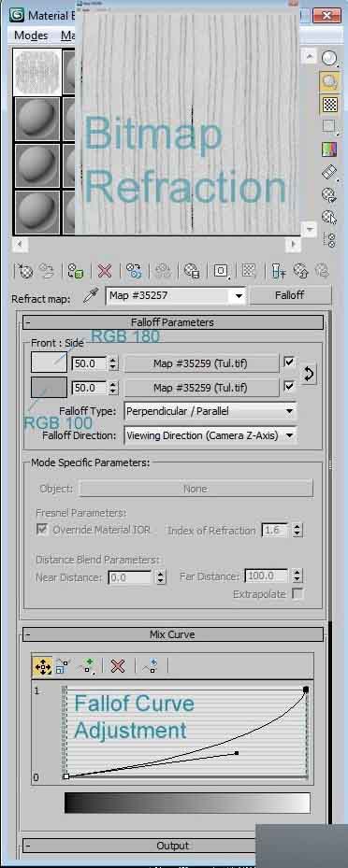Click the Video Color Check icon
Screen dimensions: 348x868
[x=329, y=149]
